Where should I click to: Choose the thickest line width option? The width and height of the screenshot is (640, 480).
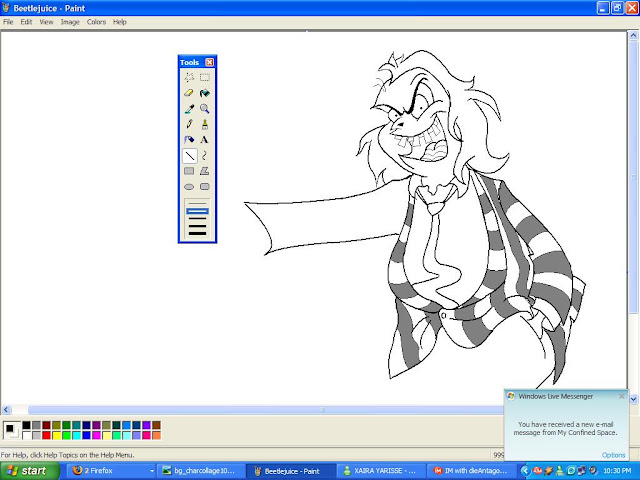[197, 233]
